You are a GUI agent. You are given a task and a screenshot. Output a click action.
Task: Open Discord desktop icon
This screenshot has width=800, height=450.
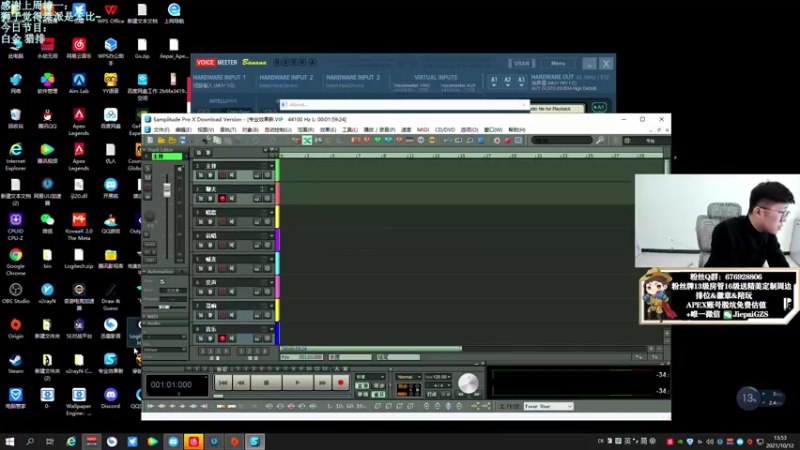click(110, 398)
